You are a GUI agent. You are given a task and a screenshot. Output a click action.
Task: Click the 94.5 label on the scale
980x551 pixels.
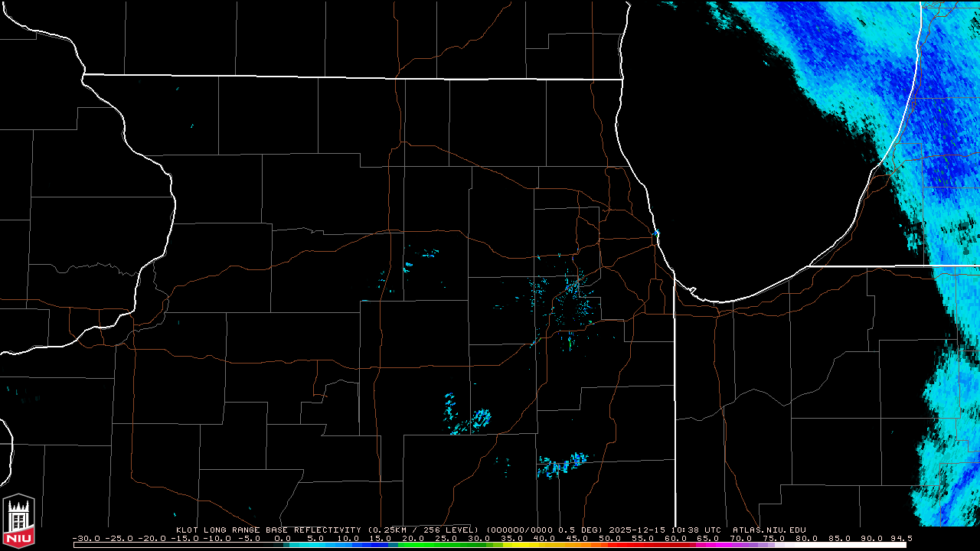coord(900,538)
